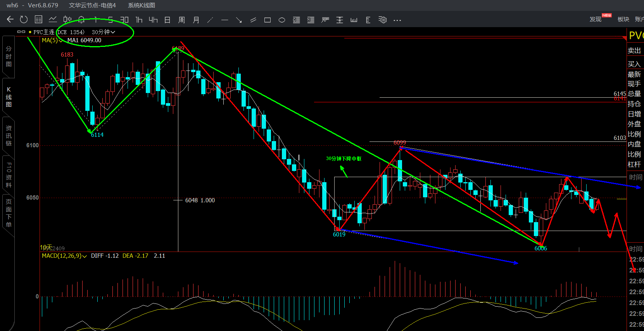Click the 买入 row in the quote panel
Screen dimensions: 644x331
635,64
